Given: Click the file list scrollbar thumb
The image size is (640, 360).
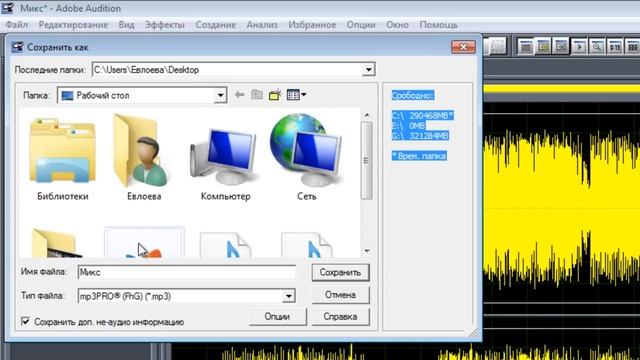Looking at the screenshot, I should click(366, 160).
